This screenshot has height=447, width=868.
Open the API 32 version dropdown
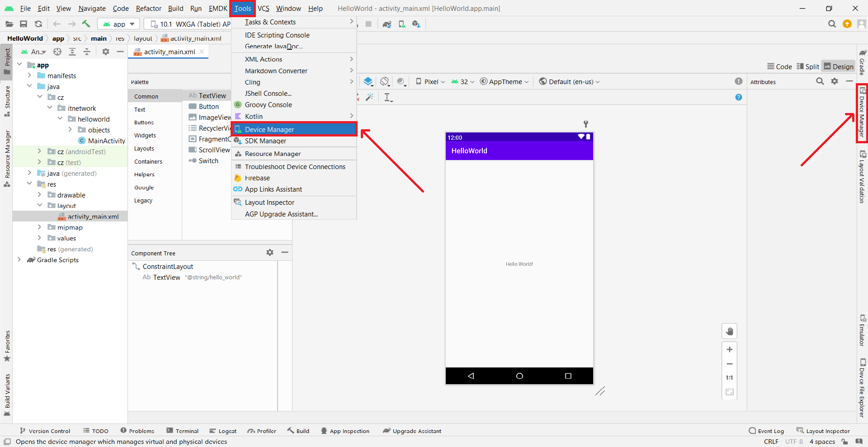463,82
